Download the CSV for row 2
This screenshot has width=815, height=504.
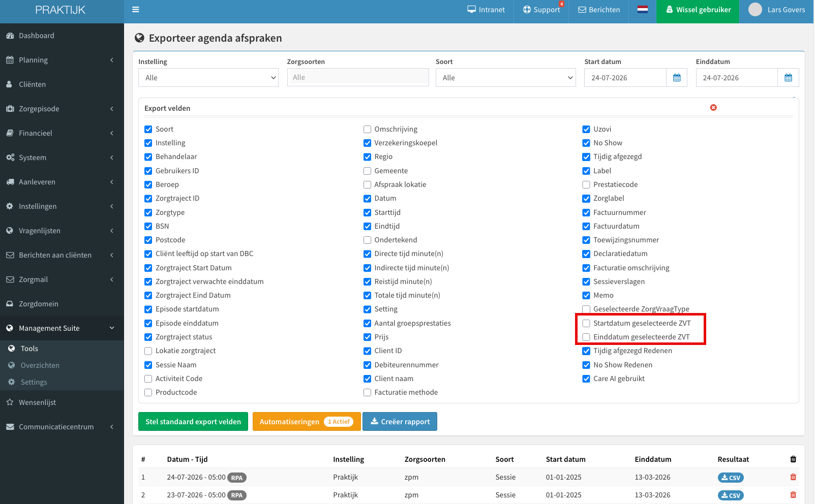(x=731, y=495)
